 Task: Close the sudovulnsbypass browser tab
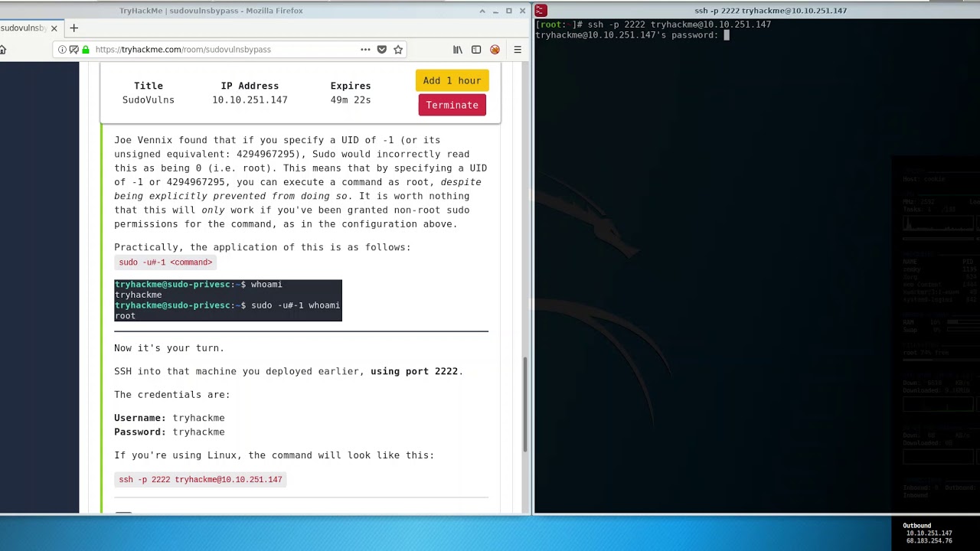[x=54, y=28]
